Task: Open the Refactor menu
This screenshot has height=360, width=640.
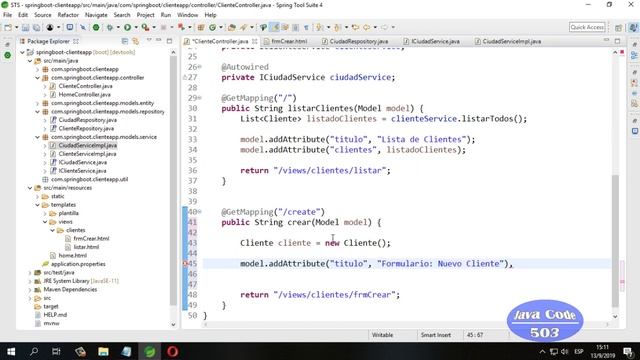Action: tap(68, 15)
